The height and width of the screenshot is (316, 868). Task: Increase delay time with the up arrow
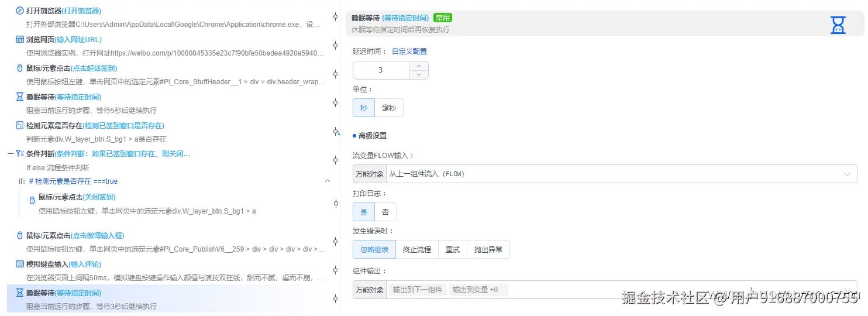[x=419, y=66]
